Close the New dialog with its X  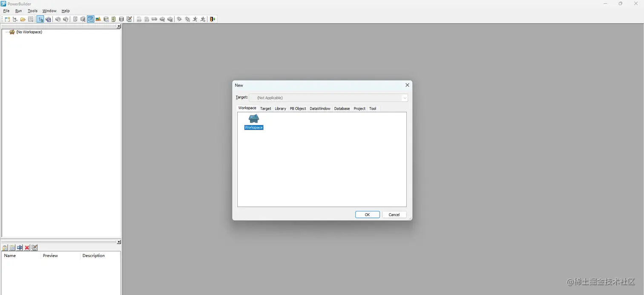[x=407, y=85]
